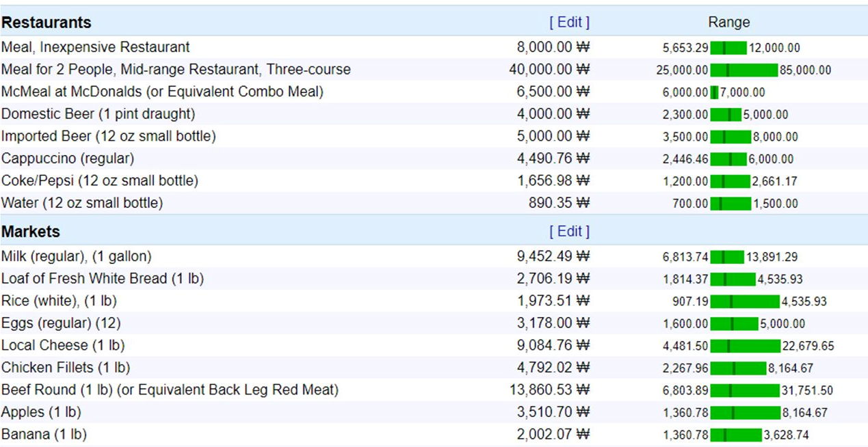This screenshot has height=447, width=868.
Task: Click the Restaurants section heading
Action: [46, 23]
